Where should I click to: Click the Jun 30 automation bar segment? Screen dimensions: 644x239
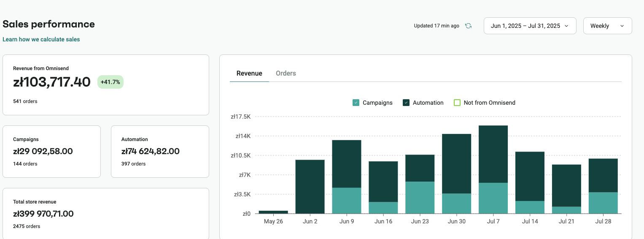coord(456,164)
